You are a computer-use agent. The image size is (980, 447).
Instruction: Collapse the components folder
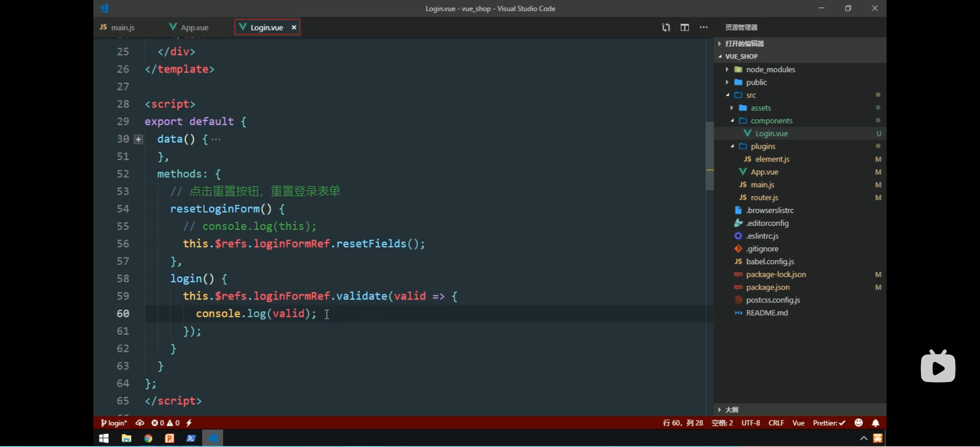(x=800, y=121)
